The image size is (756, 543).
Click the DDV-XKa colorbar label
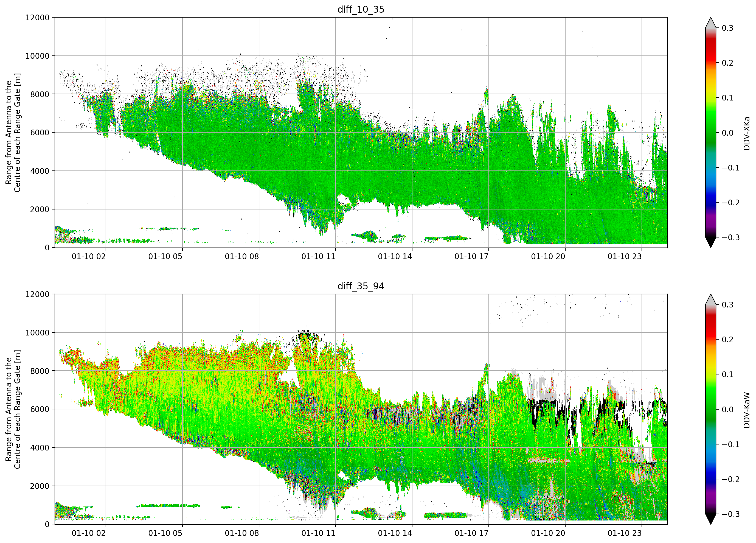[x=747, y=133]
